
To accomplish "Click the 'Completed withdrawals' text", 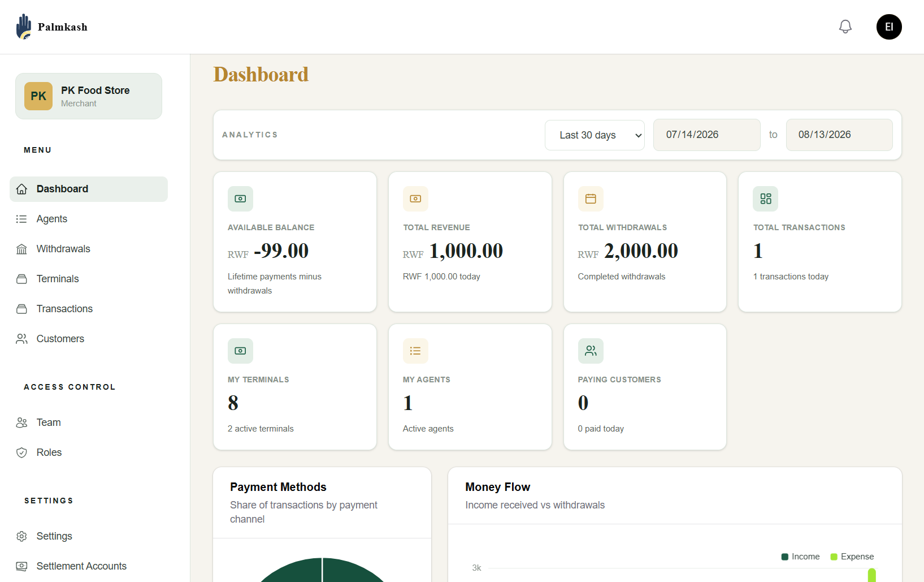I will click(x=622, y=277).
